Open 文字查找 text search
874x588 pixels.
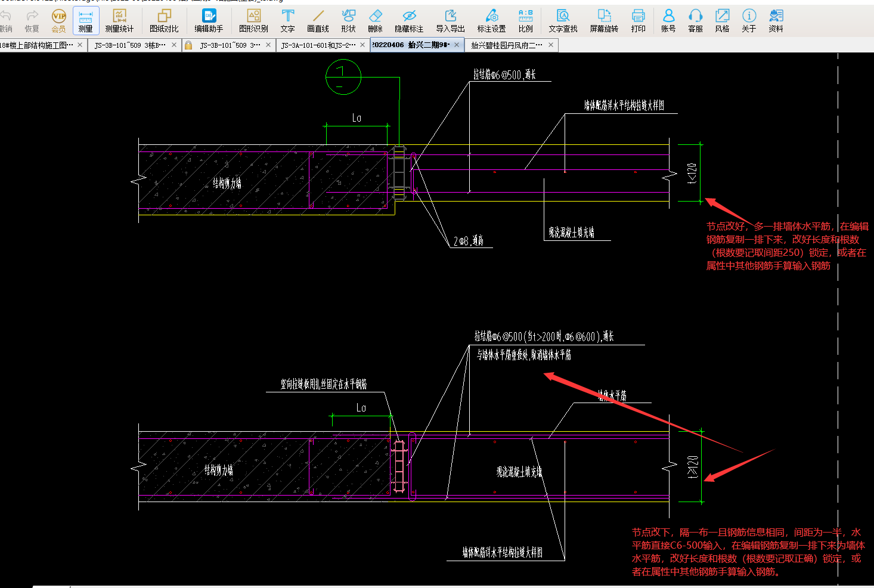pos(563,21)
